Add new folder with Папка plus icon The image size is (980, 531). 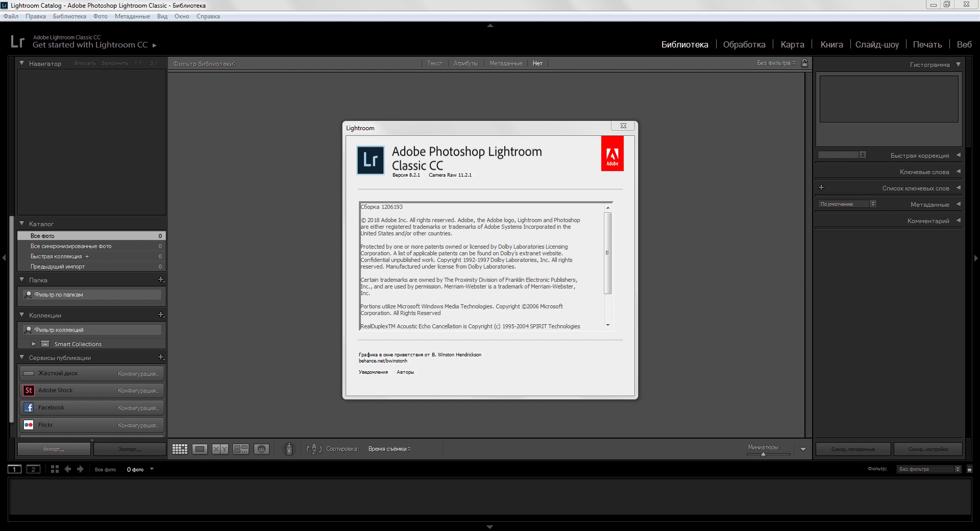(161, 280)
